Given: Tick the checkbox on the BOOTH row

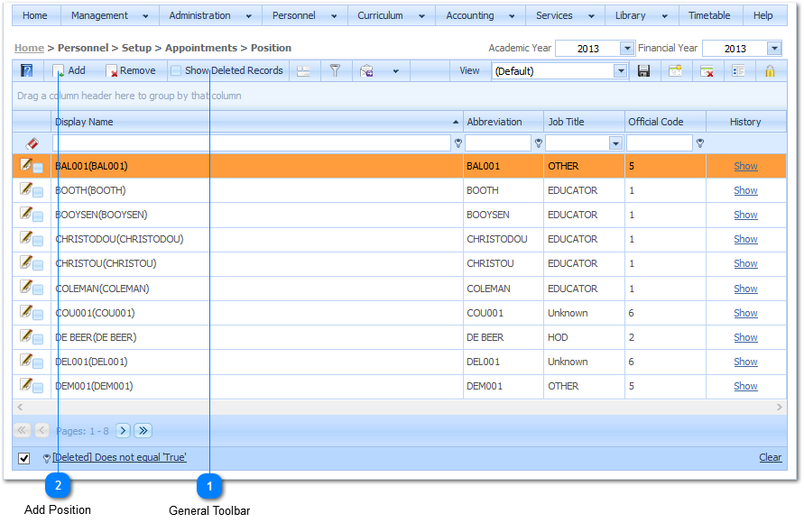Looking at the screenshot, I should coord(38,192).
